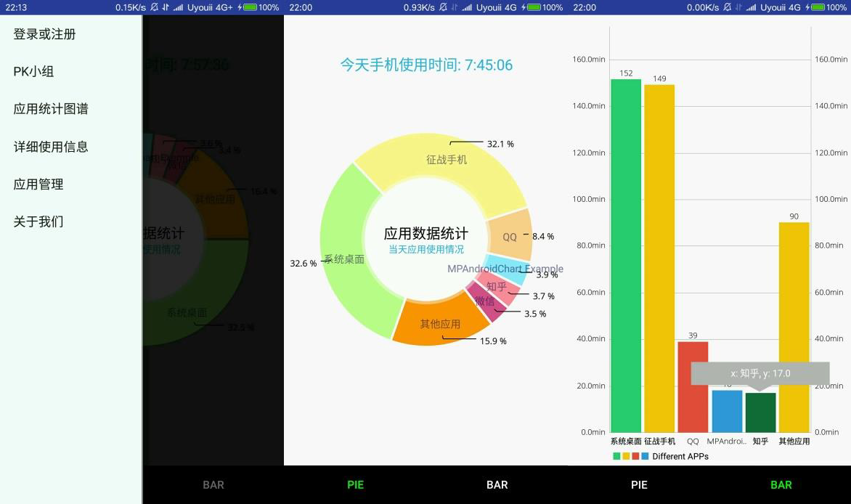Viewport: 851px width, 504px height.
Task: Select 应用统计图谱 drawer entry
Action: click(51, 109)
